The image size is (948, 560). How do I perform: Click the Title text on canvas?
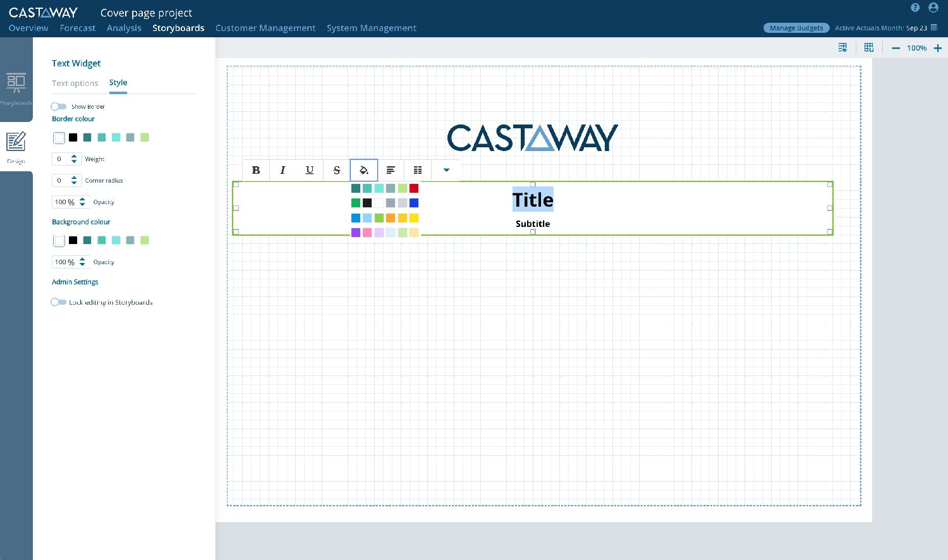click(x=533, y=200)
